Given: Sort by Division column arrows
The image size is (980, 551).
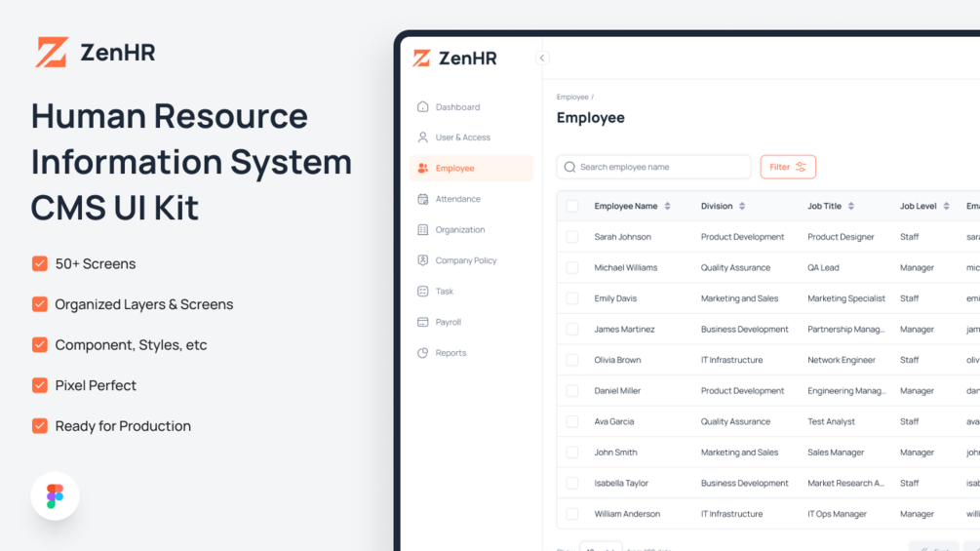Looking at the screenshot, I should pyautogui.click(x=742, y=206).
